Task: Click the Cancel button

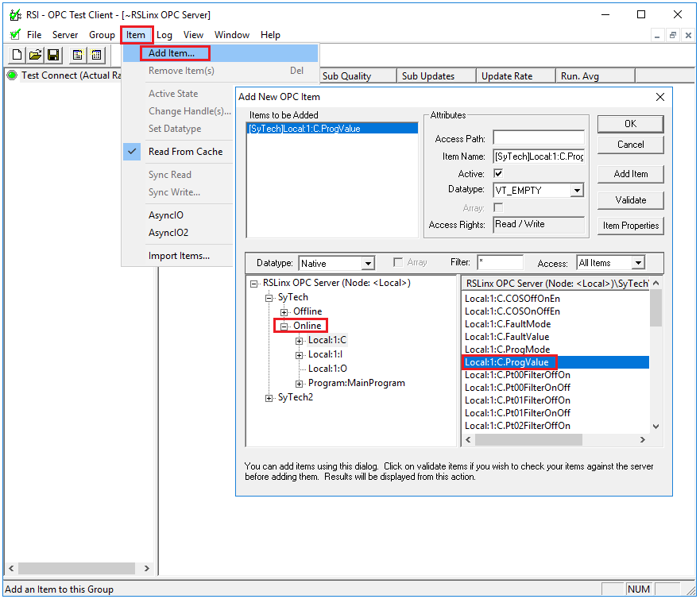Action: click(x=630, y=145)
